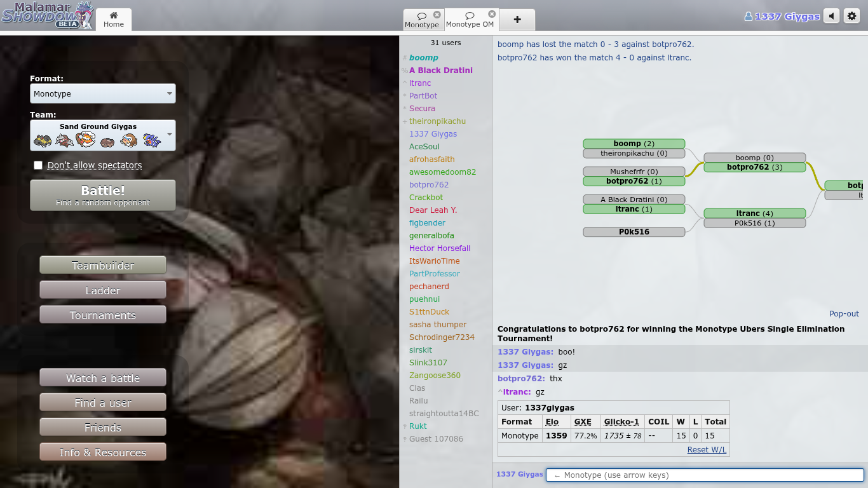The height and width of the screenshot is (488, 868).
Task: Open the Format dropdown showing Monotype
Action: 103,93
